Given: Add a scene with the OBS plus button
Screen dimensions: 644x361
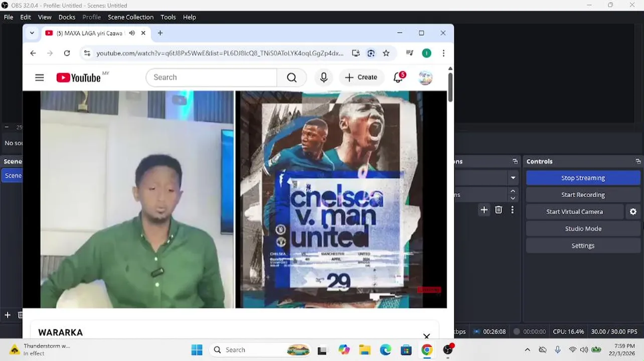Looking at the screenshot, I should pos(8,315).
